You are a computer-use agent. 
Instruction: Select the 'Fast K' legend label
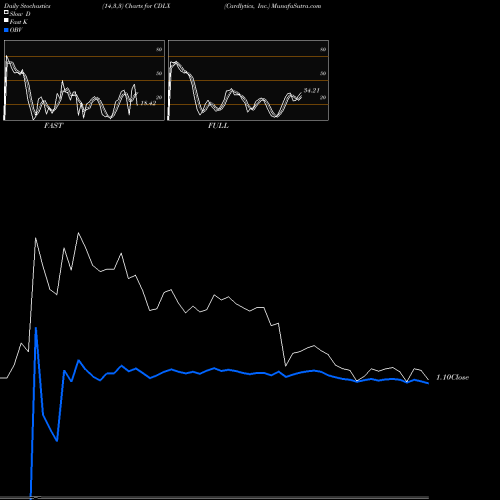point(19,22)
